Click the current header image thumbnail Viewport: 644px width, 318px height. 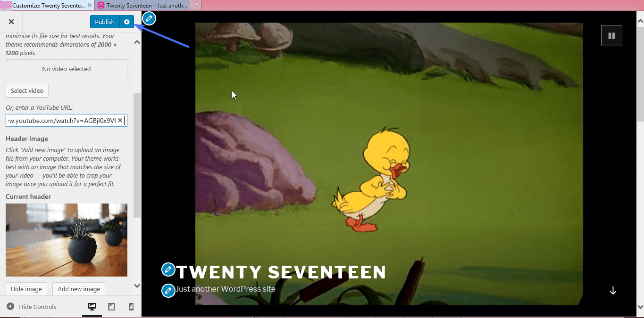(x=67, y=240)
